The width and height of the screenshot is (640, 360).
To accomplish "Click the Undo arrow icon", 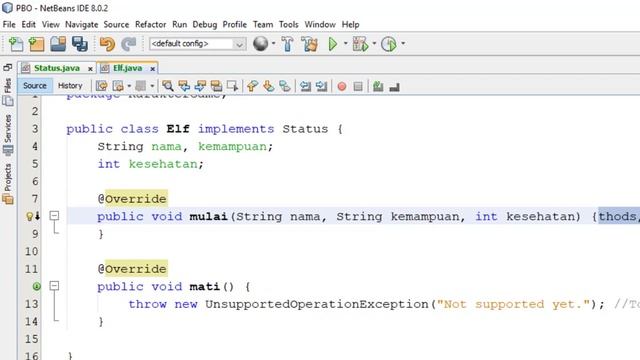I will click(107, 44).
